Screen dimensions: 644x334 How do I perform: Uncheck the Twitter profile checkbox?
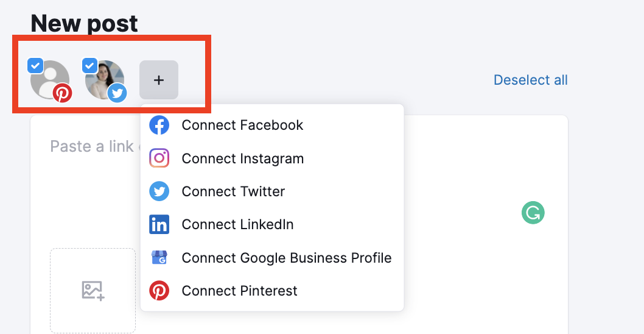[90, 65]
